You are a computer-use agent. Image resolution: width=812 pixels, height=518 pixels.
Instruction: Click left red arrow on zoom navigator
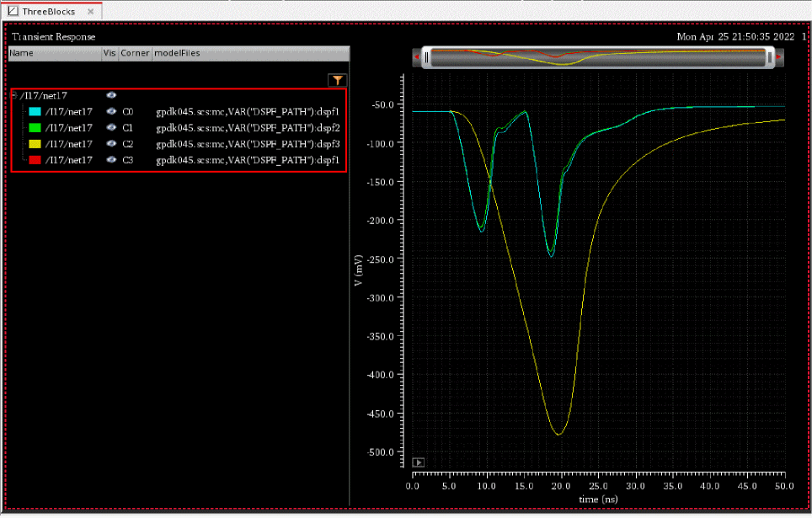point(417,56)
